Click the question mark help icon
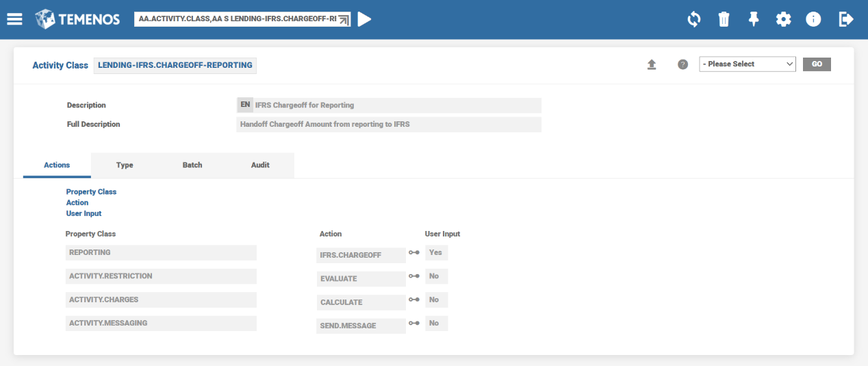The height and width of the screenshot is (366, 868). point(682,64)
